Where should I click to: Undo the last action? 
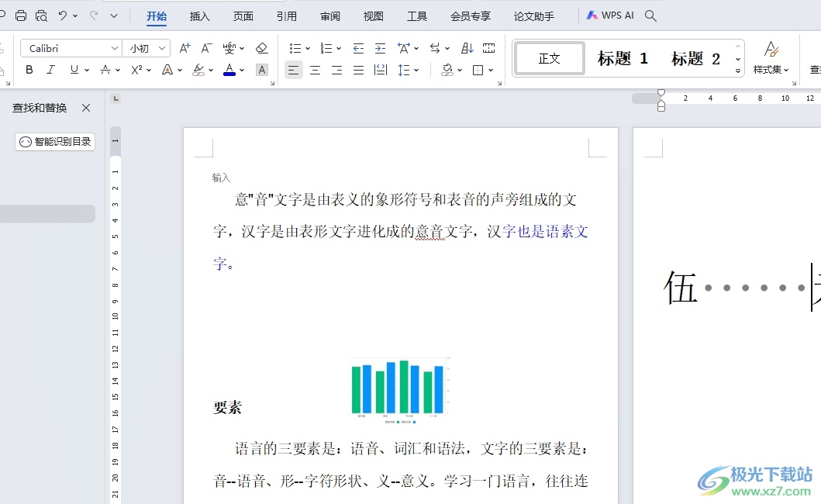point(63,16)
